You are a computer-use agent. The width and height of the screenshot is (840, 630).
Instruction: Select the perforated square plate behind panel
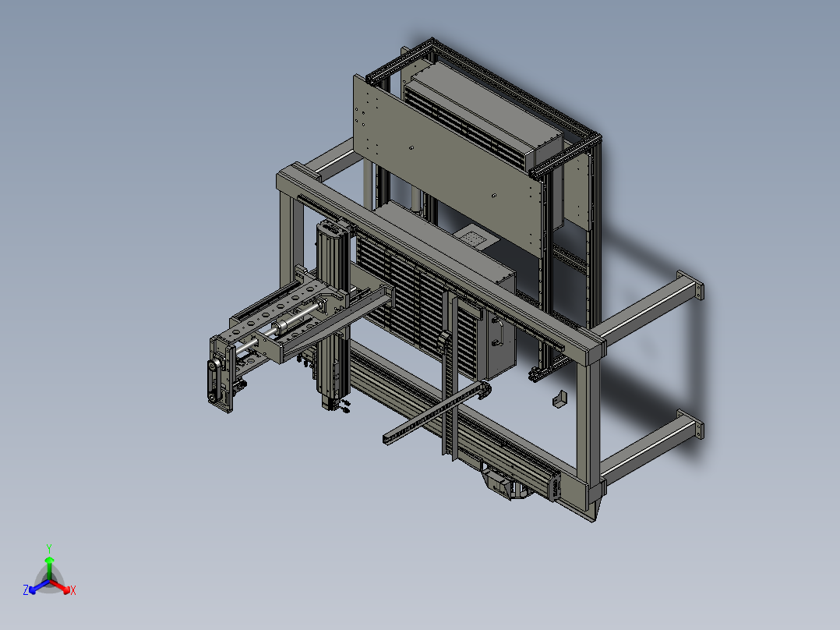[475, 238]
